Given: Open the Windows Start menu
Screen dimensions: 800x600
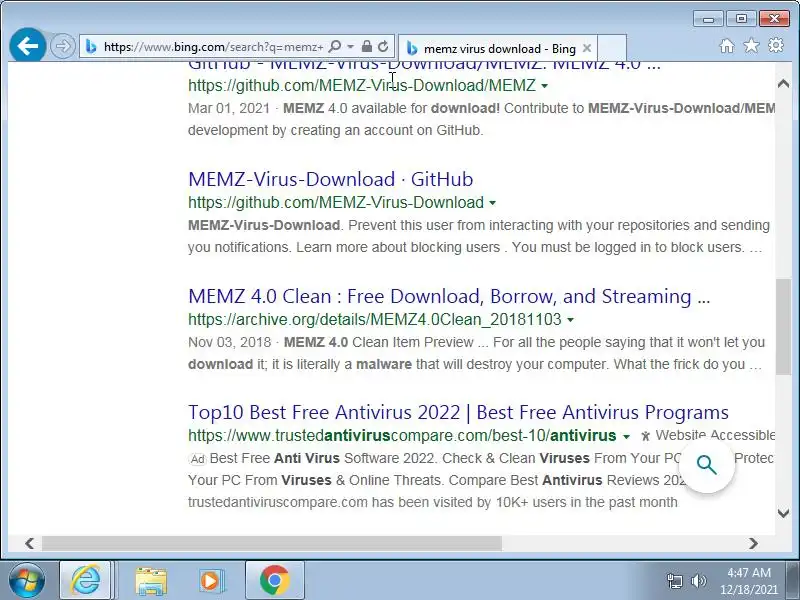Looking at the screenshot, I should tap(26, 580).
